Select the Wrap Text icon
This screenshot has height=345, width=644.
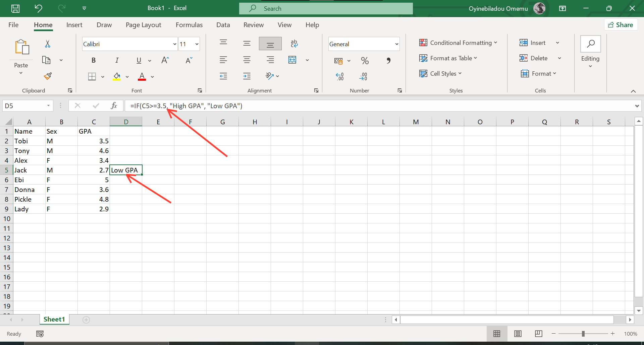[294, 44]
